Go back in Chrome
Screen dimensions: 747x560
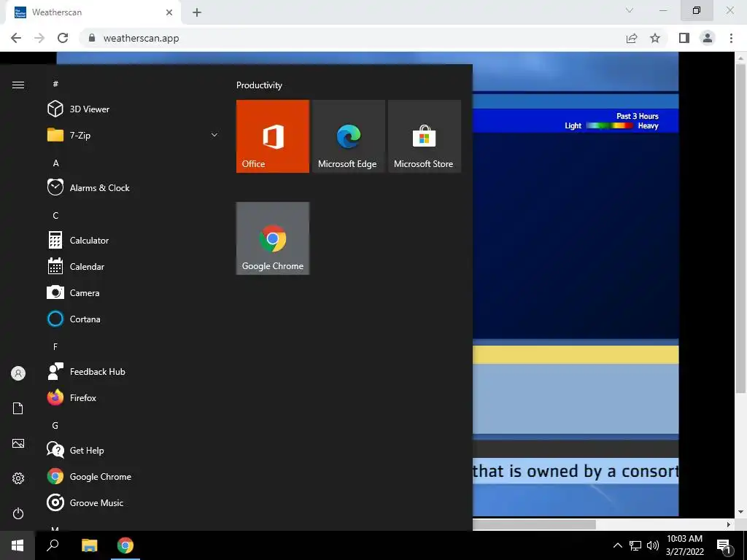point(16,38)
